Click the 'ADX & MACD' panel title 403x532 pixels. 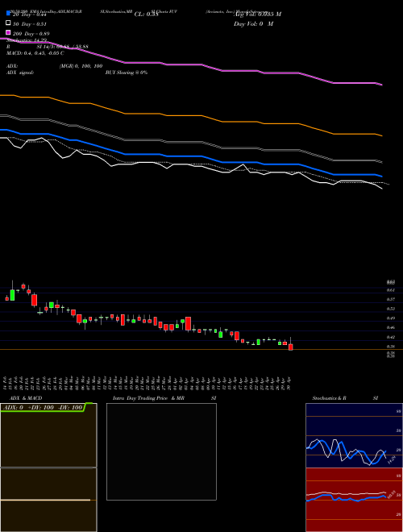(26, 398)
